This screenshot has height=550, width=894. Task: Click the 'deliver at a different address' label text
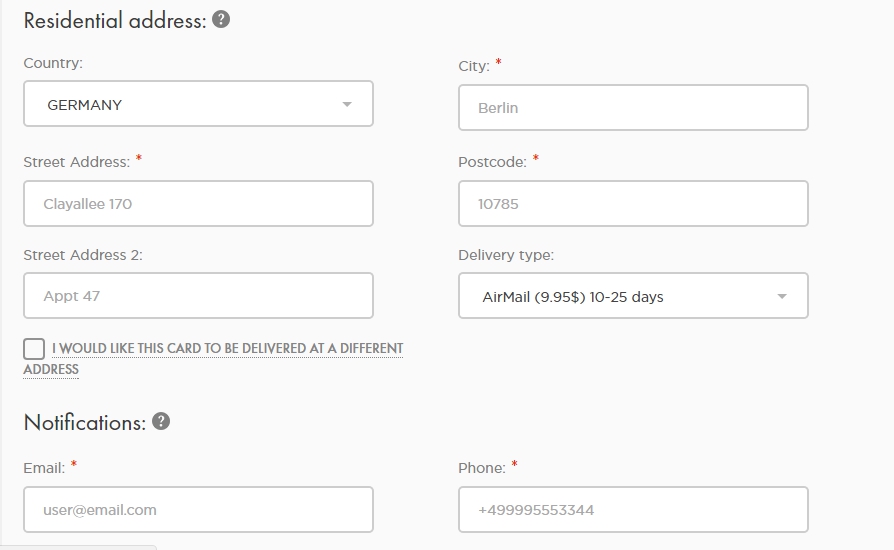click(x=227, y=349)
